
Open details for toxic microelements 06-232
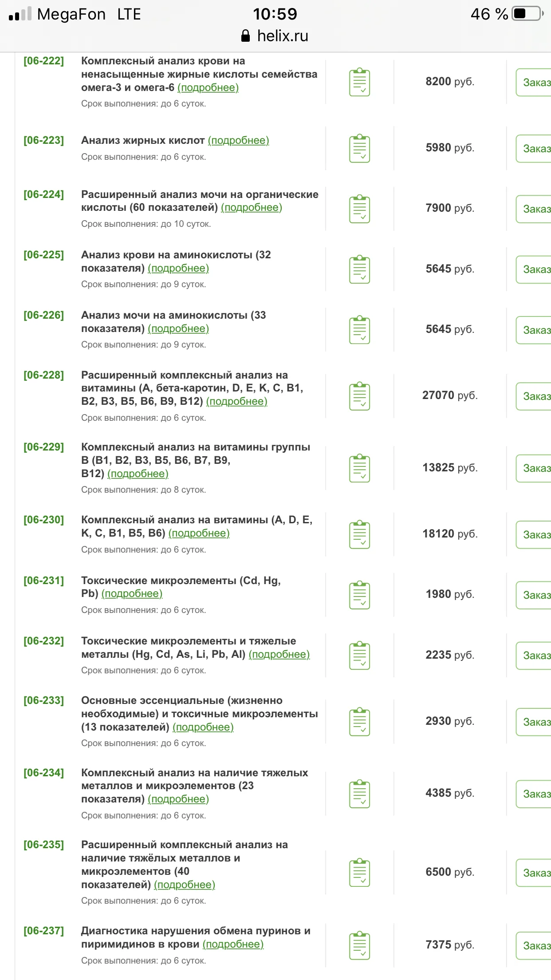pos(279,655)
